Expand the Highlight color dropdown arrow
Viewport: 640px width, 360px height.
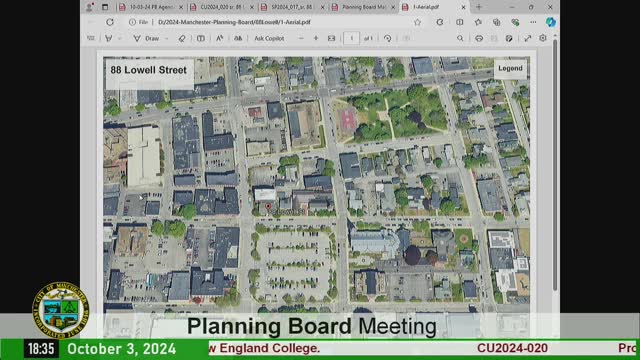[x=120, y=38]
